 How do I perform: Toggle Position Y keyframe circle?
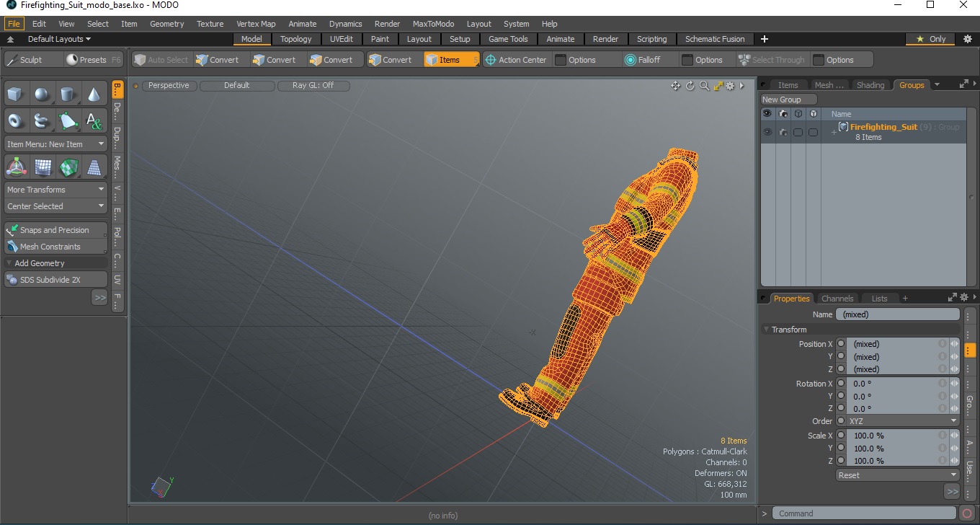[x=841, y=356]
